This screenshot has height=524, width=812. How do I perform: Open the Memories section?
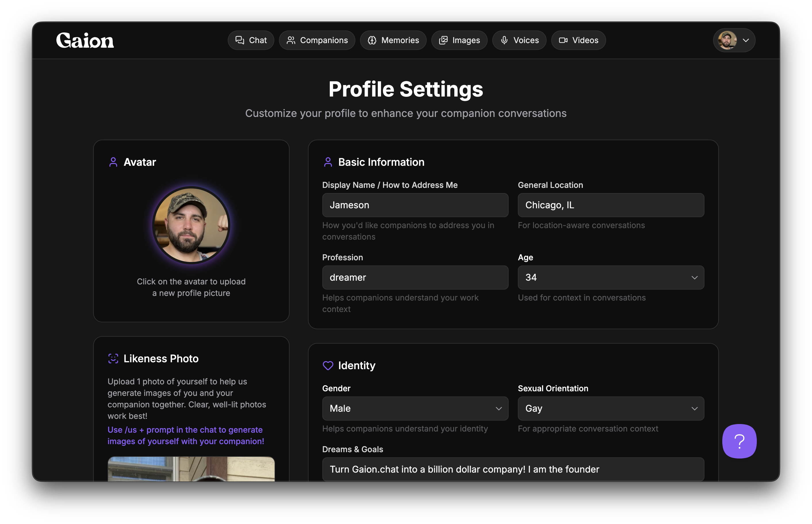coord(393,40)
